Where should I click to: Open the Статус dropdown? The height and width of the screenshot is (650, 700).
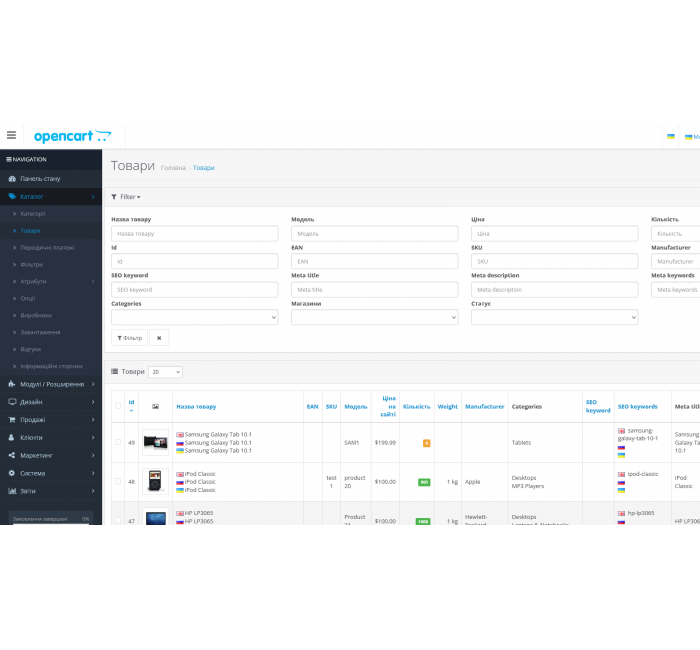[554, 317]
